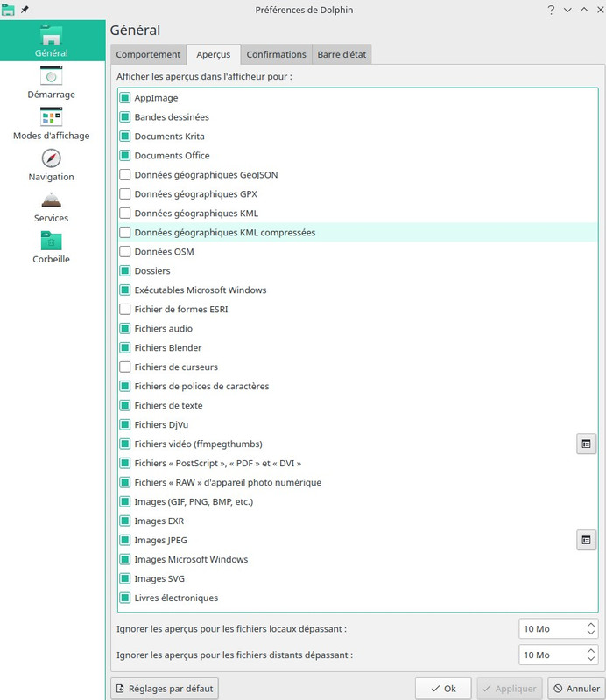
Task: Disable Documents Office previews
Action: [125, 156]
